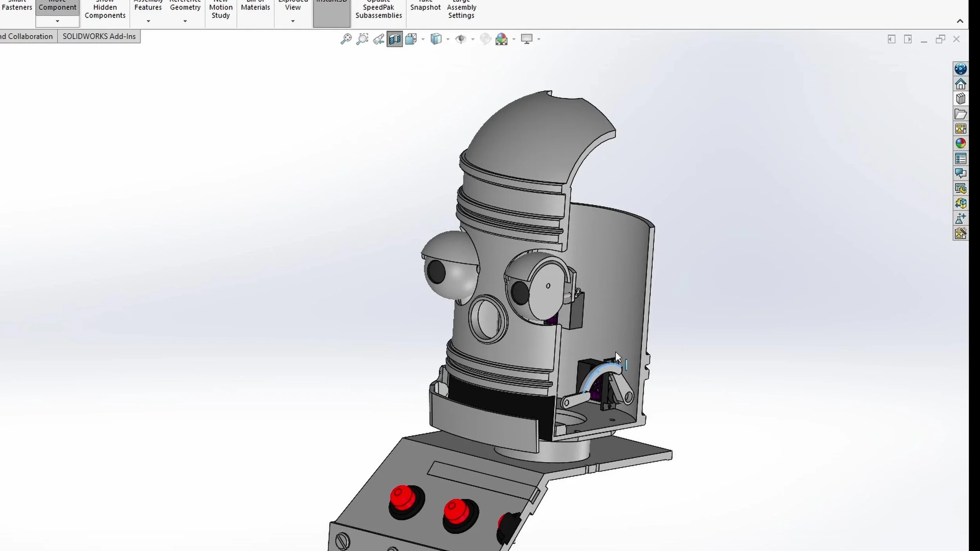Open the SOLIDWORKS Resources home tab
Screen dimensions: 980x551
pyautogui.click(x=960, y=84)
